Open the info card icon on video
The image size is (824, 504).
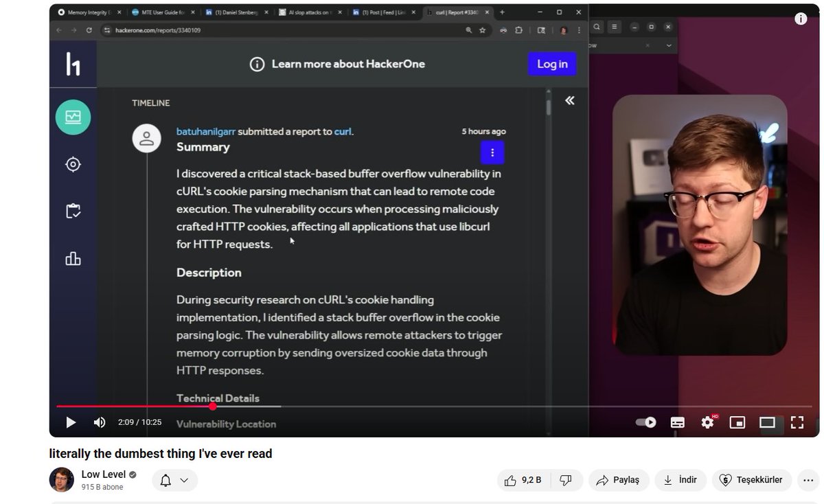(x=801, y=19)
